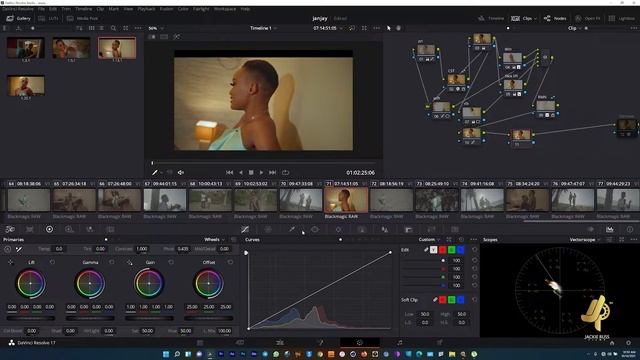Click the gallery search magnifier icon
The height and width of the screenshot is (360, 640).
point(113,28)
